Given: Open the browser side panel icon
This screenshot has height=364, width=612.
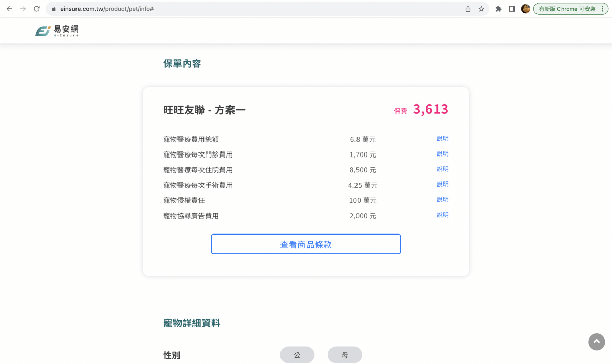Looking at the screenshot, I should tap(512, 9).
